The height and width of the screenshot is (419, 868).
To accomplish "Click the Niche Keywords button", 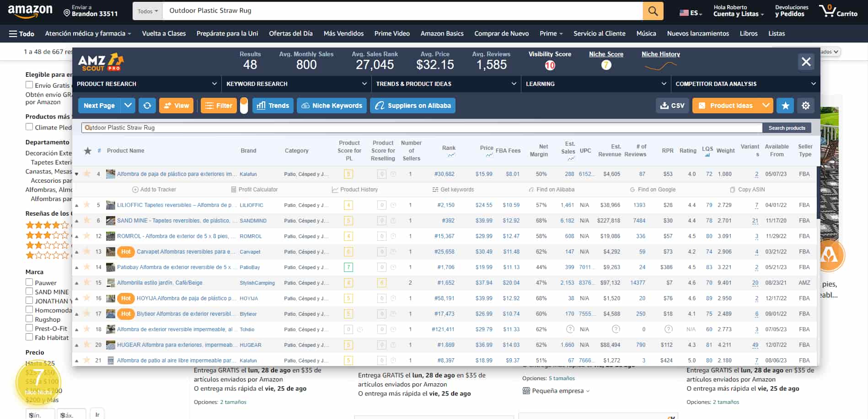I will pyautogui.click(x=332, y=106).
